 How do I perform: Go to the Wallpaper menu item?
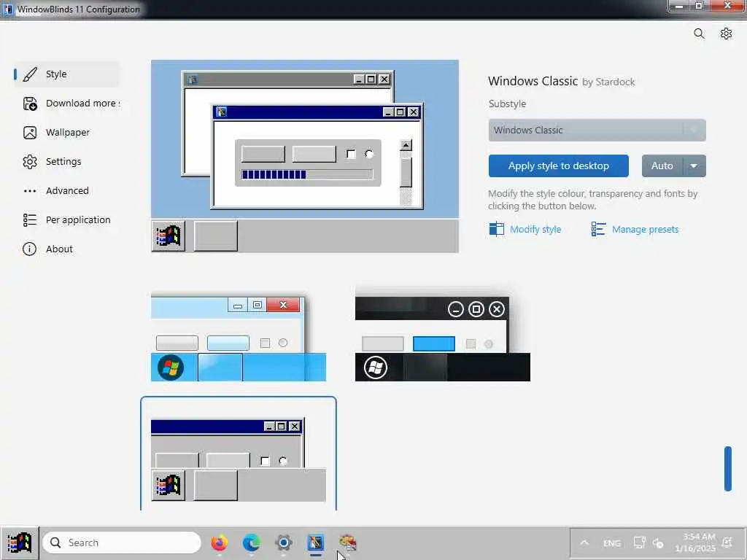(x=66, y=133)
